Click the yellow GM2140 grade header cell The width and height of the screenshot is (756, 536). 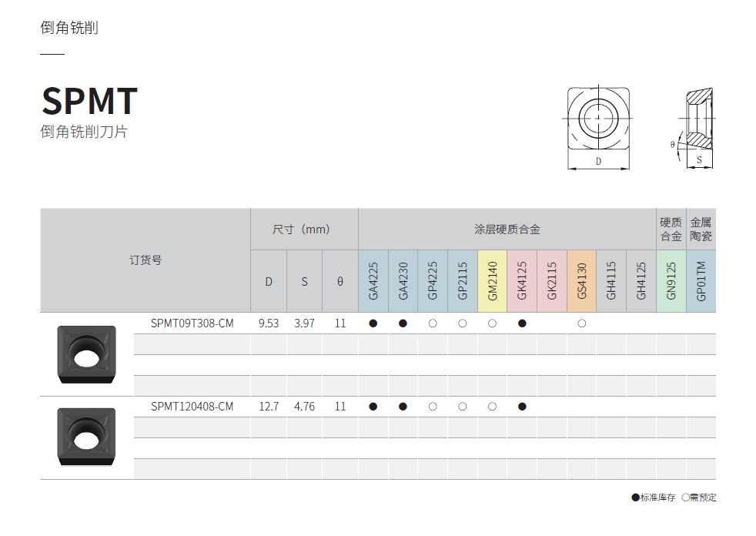(x=493, y=281)
